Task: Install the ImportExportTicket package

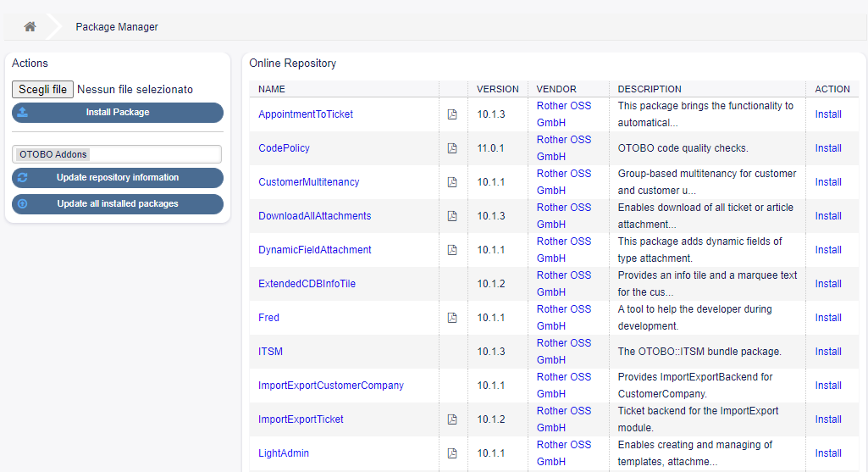Action: pos(828,419)
